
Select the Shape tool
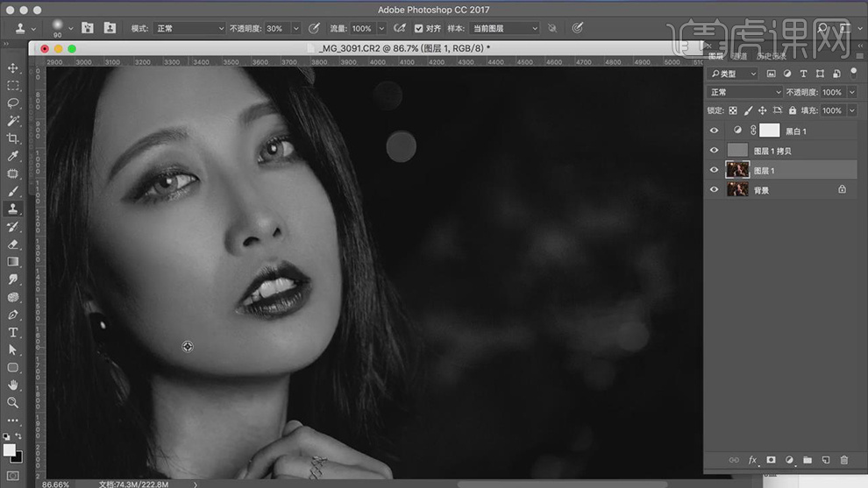(13, 367)
